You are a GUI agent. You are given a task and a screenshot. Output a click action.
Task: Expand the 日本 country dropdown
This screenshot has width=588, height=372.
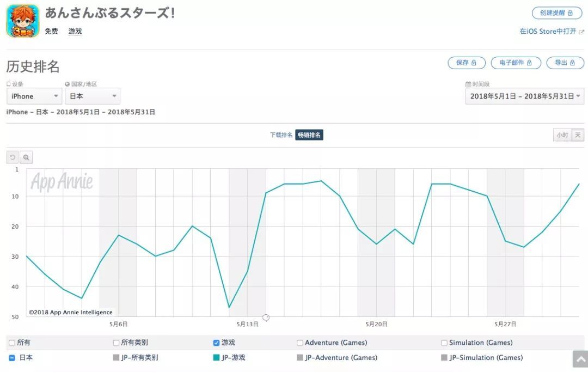pos(92,96)
